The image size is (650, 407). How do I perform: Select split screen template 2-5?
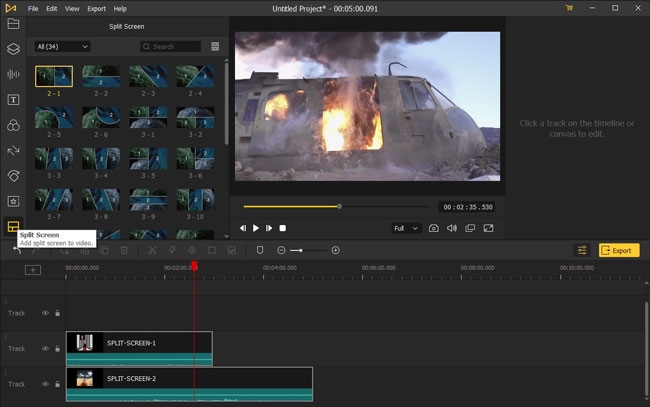pos(54,117)
